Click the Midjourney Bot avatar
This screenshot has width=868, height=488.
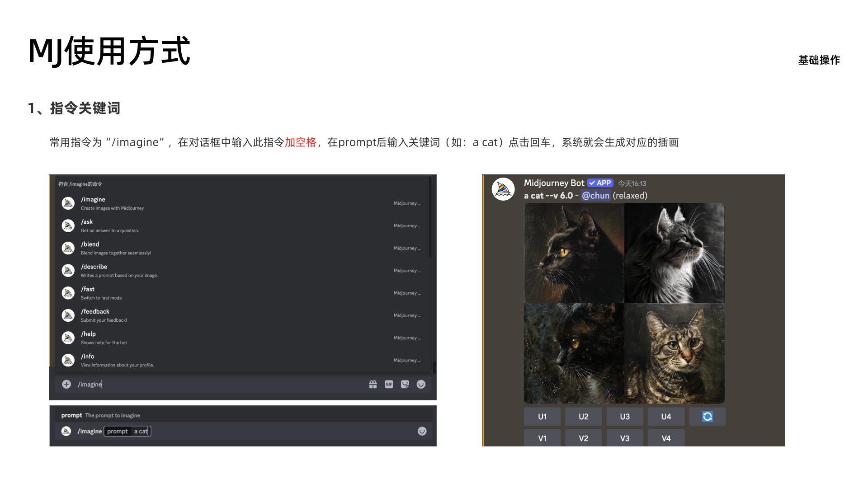(503, 189)
